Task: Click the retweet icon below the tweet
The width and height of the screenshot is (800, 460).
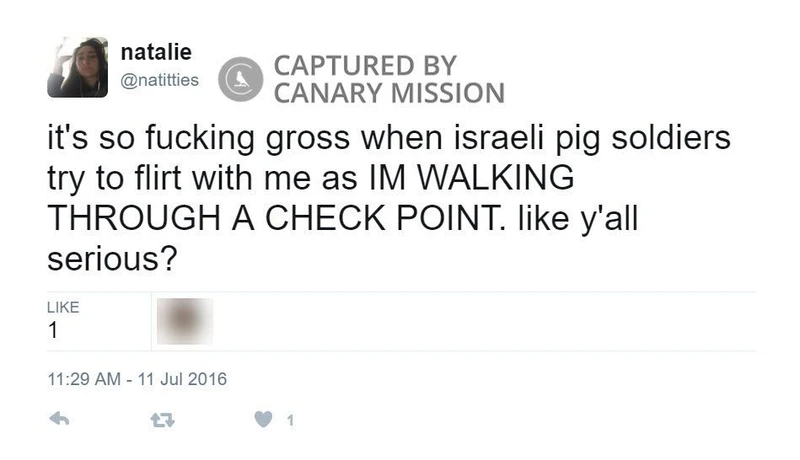Action: click(159, 421)
